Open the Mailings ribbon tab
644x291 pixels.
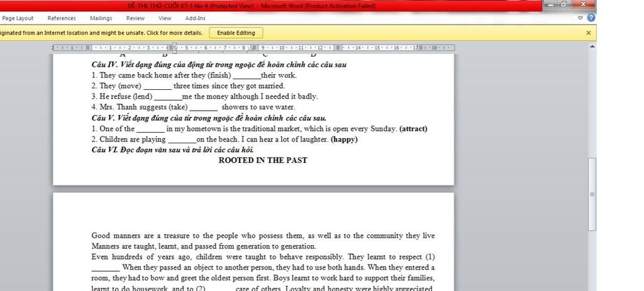[101, 18]
